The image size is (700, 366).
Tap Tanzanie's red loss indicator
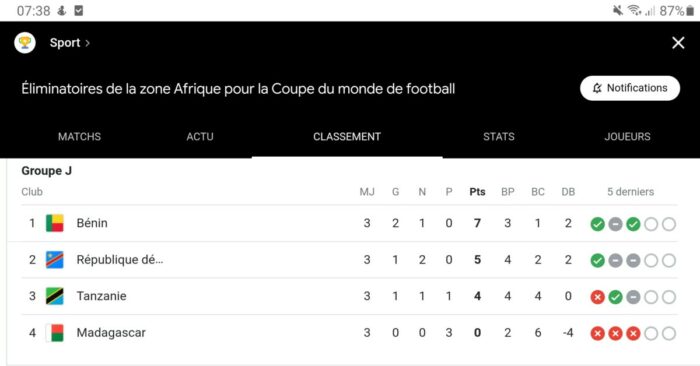[597, 297]
